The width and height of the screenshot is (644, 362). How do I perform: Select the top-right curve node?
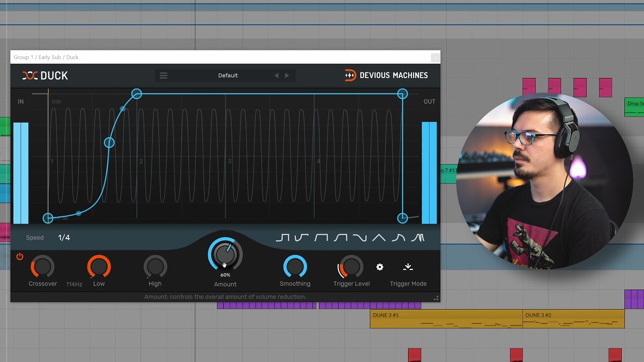tap(403, 94)
